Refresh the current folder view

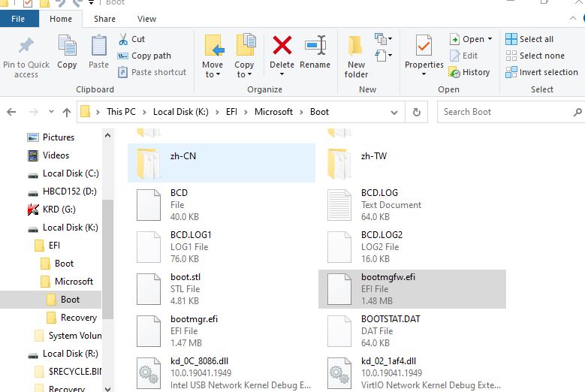click(x=416, y=112)
